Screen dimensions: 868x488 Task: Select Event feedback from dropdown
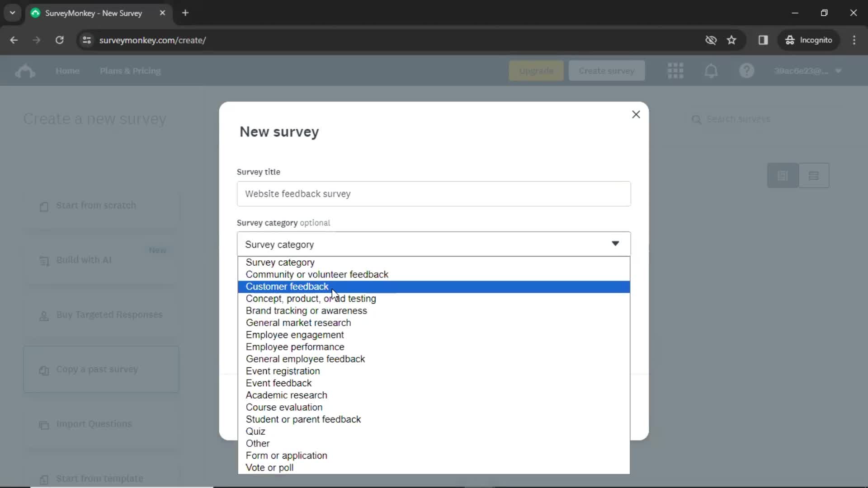click(x=278, y=383)
